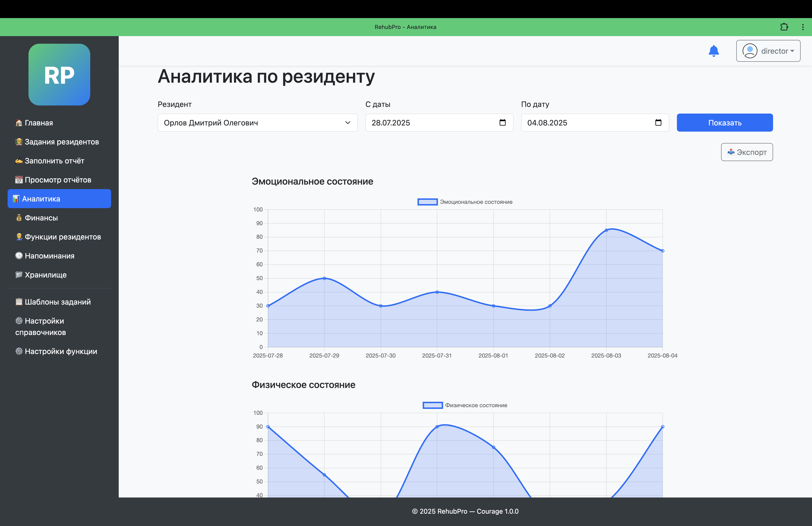Click the Экспорт button

(x=746, y=152)
